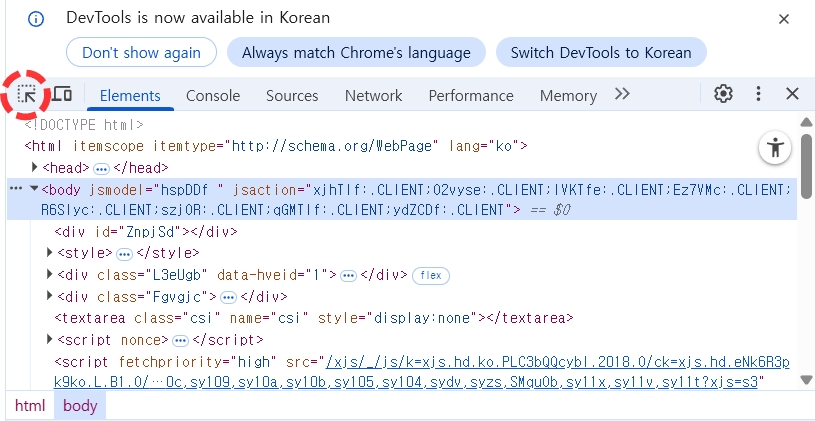
Task: Open the script src xjs link
Action: (x=422, y=372)
